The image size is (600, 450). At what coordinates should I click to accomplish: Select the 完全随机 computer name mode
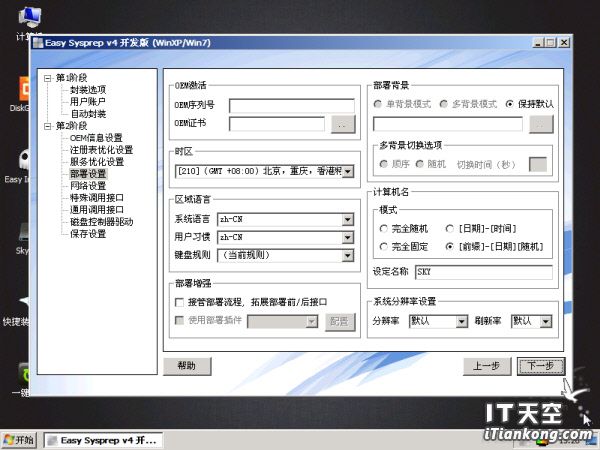point(383,229)
